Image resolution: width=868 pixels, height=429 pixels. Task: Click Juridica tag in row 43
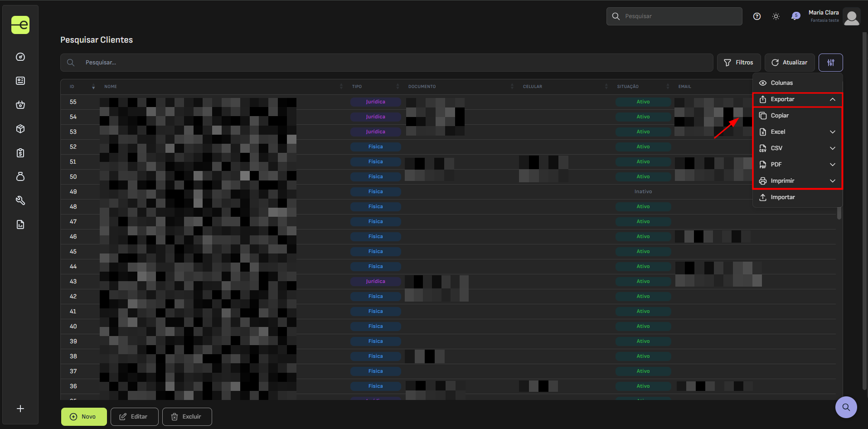click(376, 282)
